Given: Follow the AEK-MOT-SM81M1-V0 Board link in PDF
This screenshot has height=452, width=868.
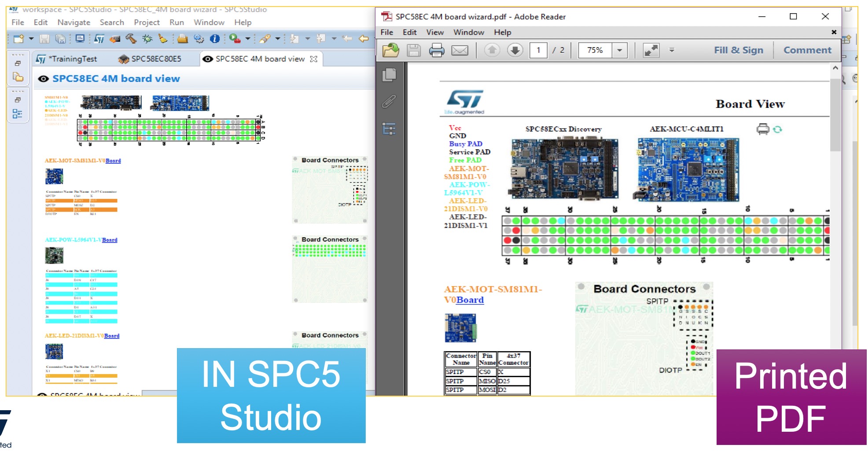Looking at the screenshot, I should [470, 300].
